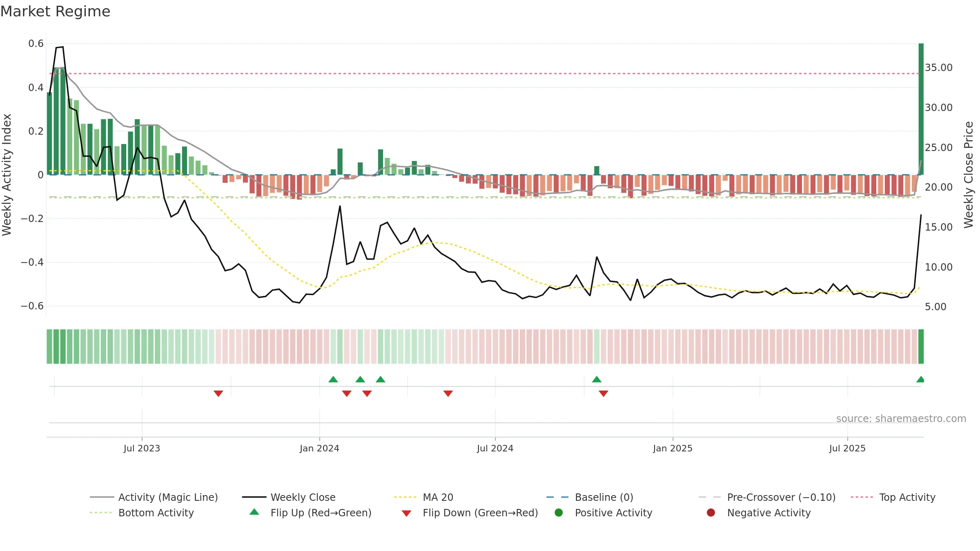Click the Weekly Close Price axis title
Screen dimensions: 980x551
tap(969, 175)
